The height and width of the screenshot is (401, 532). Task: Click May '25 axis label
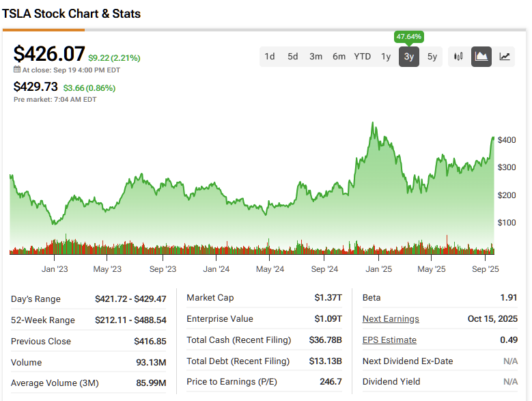coord(432,269)
